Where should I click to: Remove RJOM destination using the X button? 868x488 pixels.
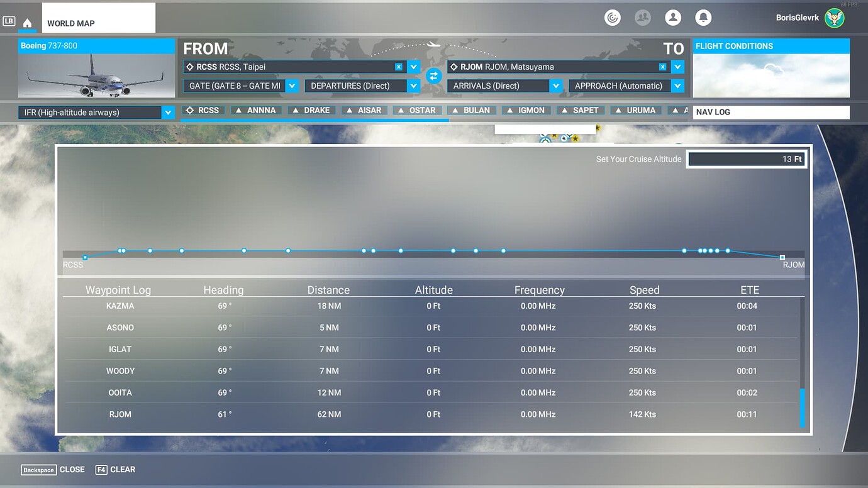(662, 66)
